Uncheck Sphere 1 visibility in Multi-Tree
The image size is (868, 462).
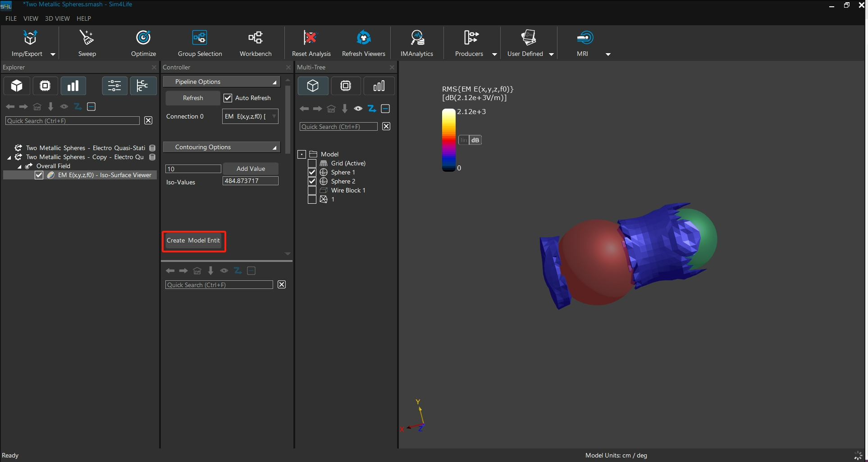(312, 172)
